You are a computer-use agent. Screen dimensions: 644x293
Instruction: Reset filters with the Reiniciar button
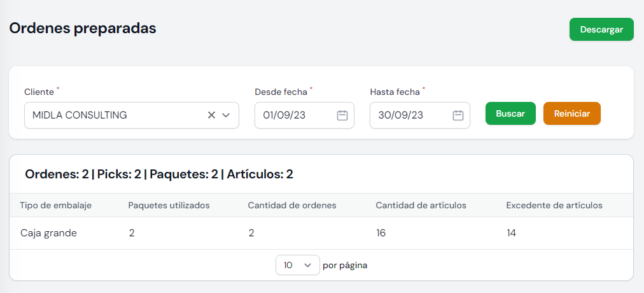coord(571,113)
